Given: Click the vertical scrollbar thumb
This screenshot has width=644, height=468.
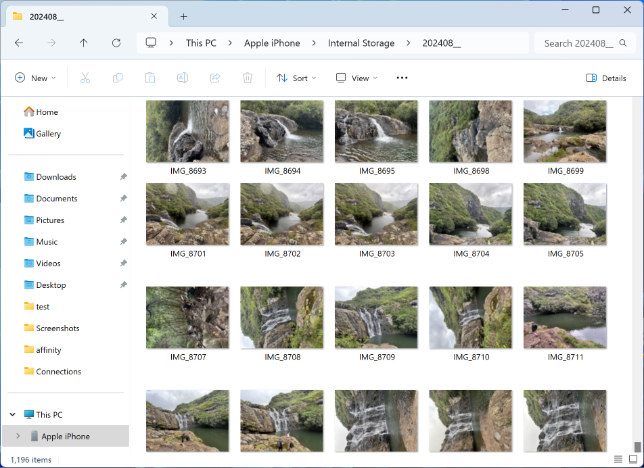Looking at the screenshot, I should pyautogui.click(x=637, y=447).
